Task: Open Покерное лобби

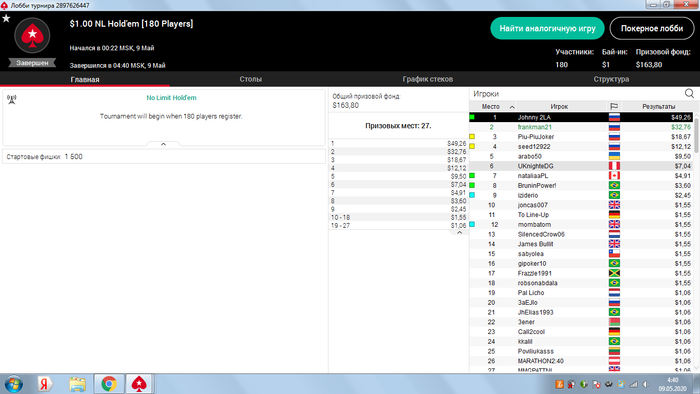Action: pos(652,29)
